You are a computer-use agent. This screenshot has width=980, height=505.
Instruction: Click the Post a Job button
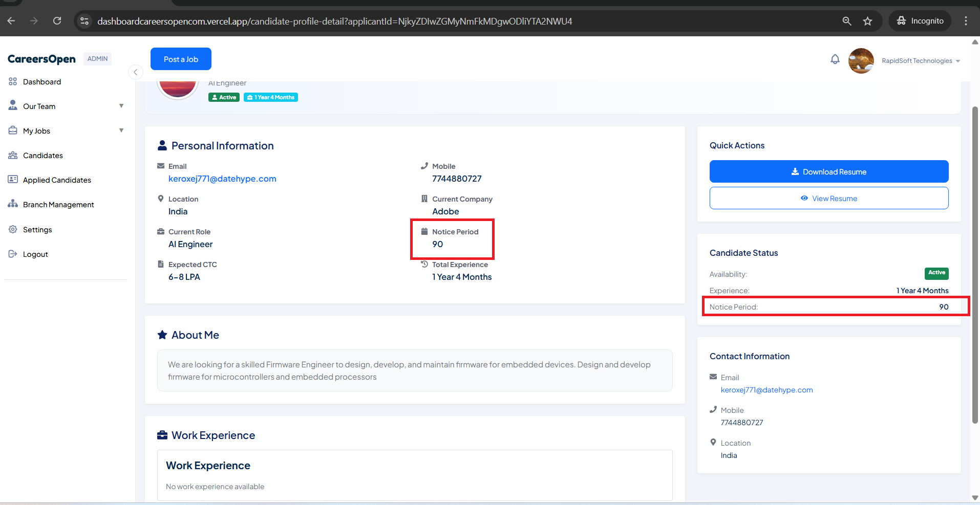tap(181, 59)
